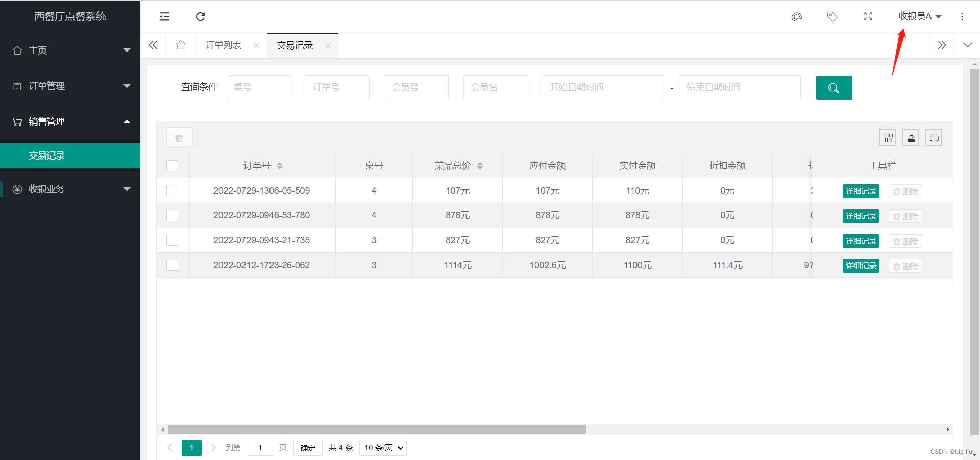Click the green search button

click(x=834, y=88)
